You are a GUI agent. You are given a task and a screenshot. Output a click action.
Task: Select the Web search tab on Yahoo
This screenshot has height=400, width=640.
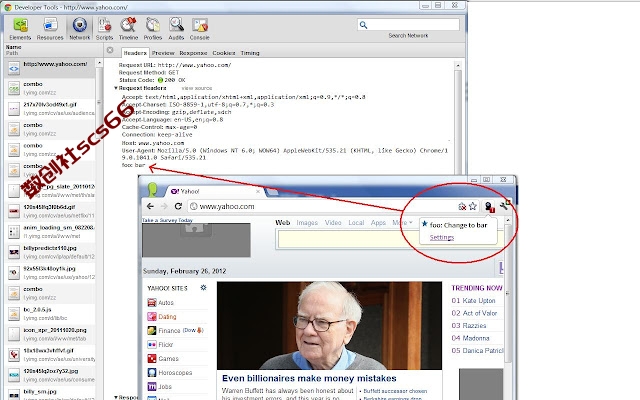coord(282,222)
